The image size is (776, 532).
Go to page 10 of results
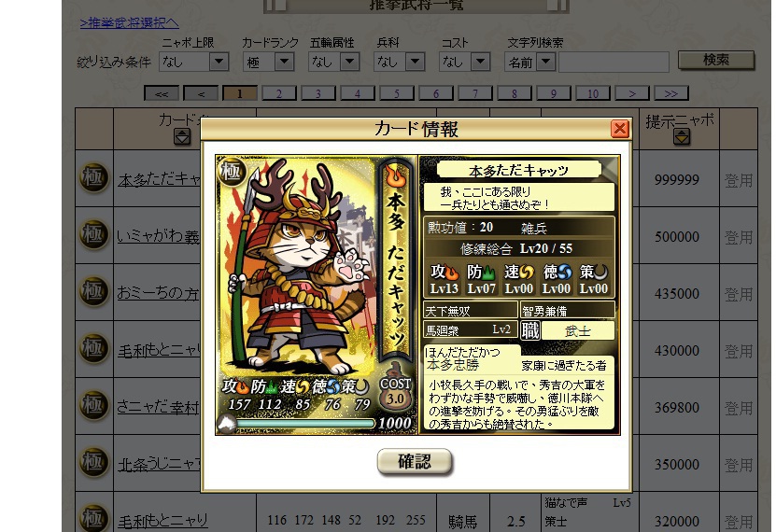[x=593, y=93]
